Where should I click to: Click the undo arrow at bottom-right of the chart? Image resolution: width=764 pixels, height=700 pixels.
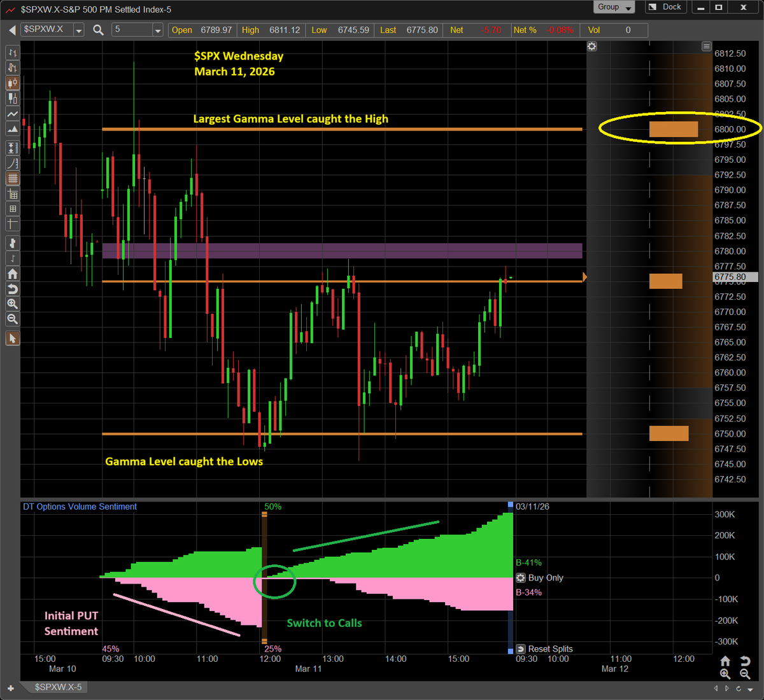coord(745,661)
